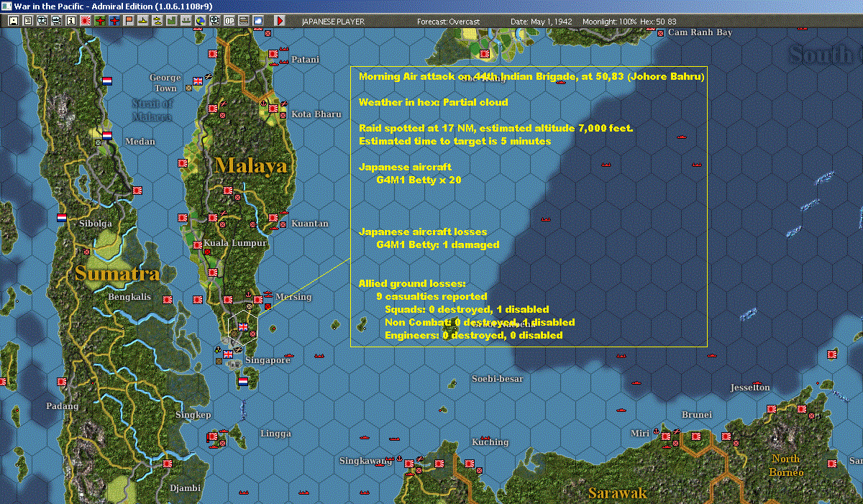This screenshot has width=863, height=504.
Task: Select Japanese flag at Kuantan
Action: (273, 217)
